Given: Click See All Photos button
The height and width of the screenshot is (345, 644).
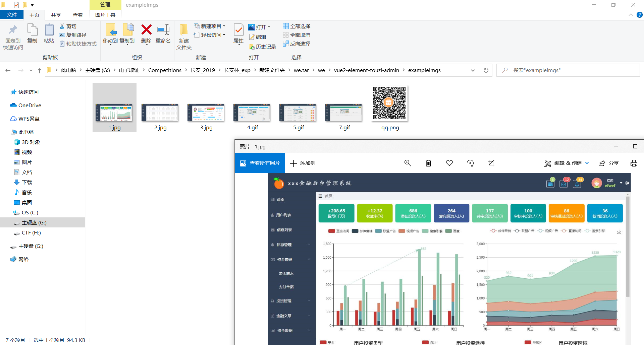Looking at the screenshot, I should click(260, 163).
